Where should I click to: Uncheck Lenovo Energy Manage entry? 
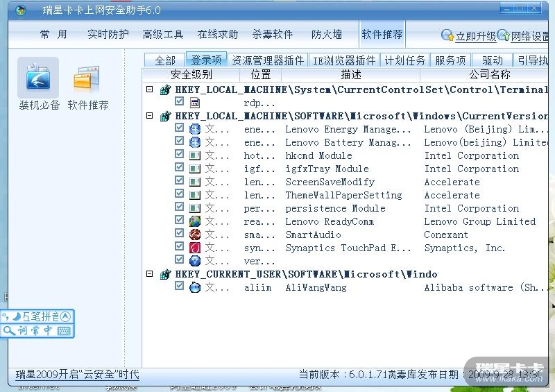coord(180,128)
